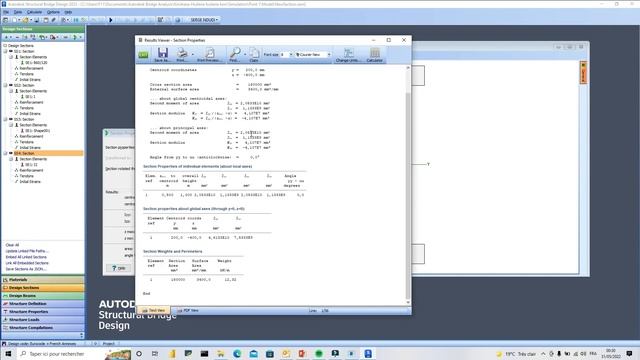Open Change Units in Results Viewer
Image resolution: width=640 pixels, height=360 pixels.
pos(348,54)
